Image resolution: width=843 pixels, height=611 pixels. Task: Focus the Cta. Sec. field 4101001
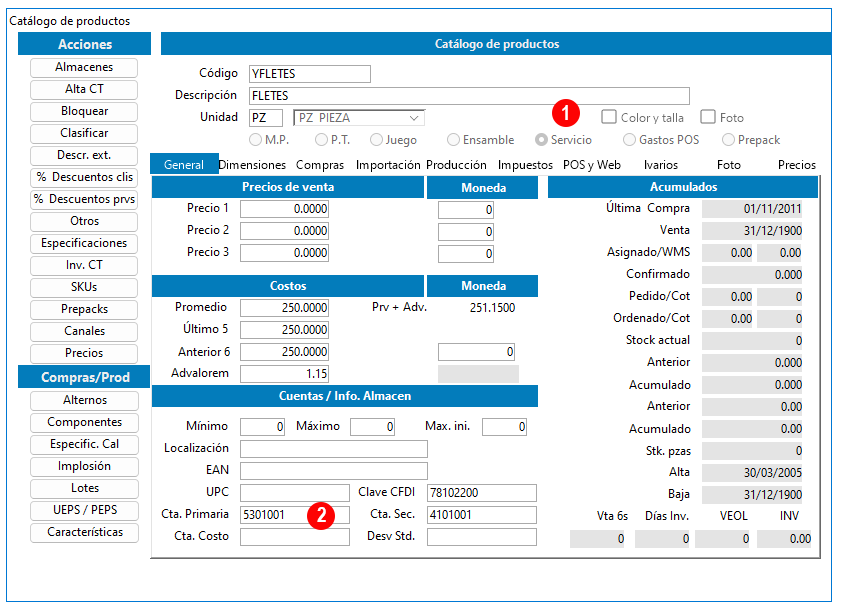coord(482,515)
